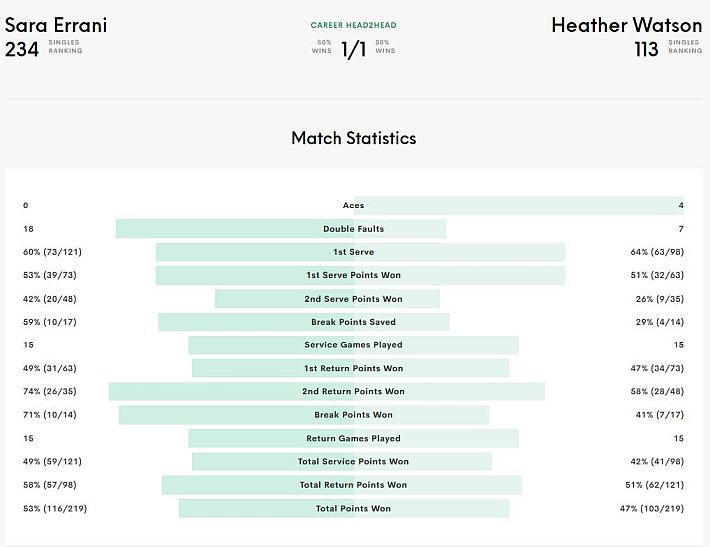710x547 pixels.
Task: Select the Return Games Played bar
Action: pos(354,438)
